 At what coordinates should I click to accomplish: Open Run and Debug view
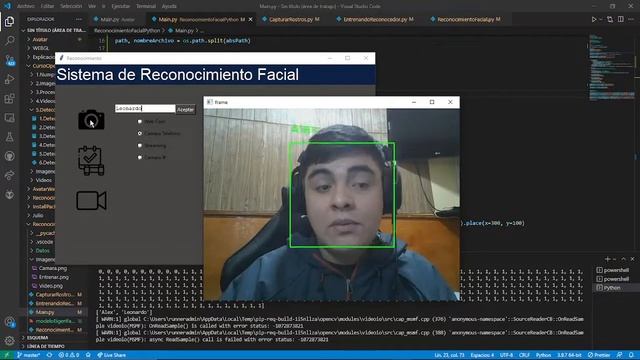[9, 79]
